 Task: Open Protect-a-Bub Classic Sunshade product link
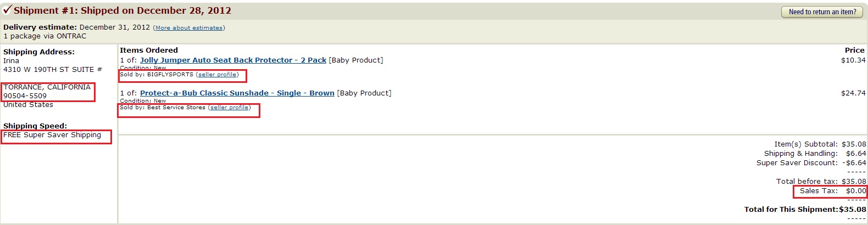(x=237, y=93)
